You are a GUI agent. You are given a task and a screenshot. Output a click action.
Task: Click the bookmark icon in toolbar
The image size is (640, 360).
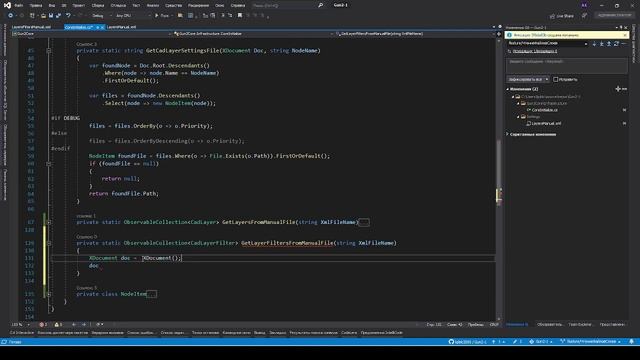coord(240,16)
